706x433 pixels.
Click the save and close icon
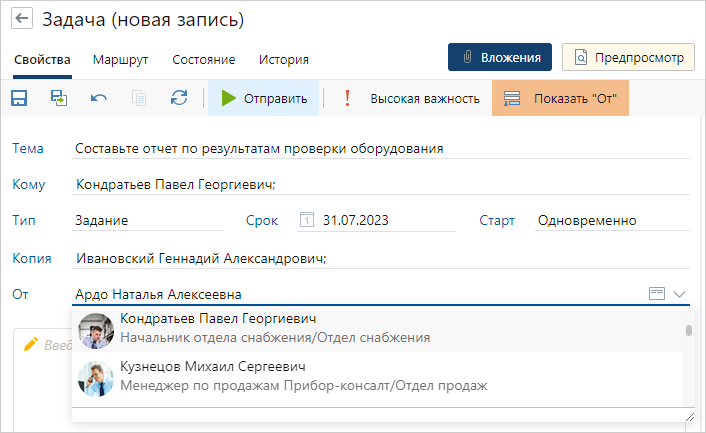tap(59, 98)
